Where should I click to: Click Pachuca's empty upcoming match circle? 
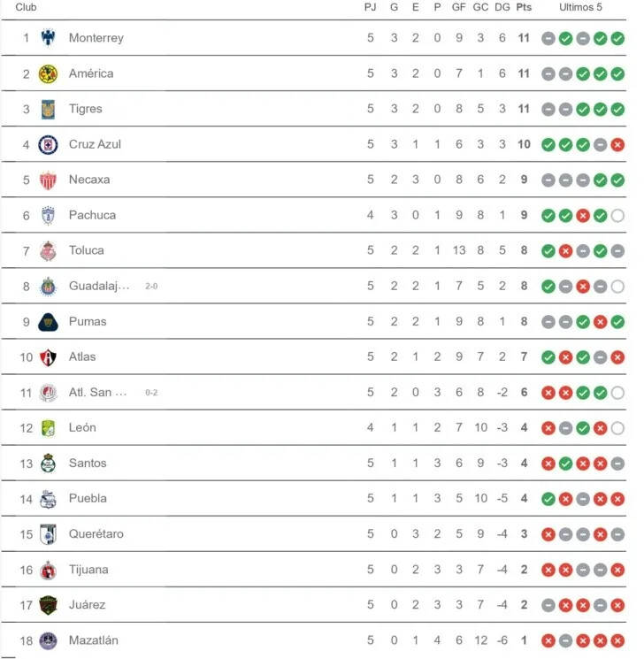pyautogui.click(x=617, y=216)
